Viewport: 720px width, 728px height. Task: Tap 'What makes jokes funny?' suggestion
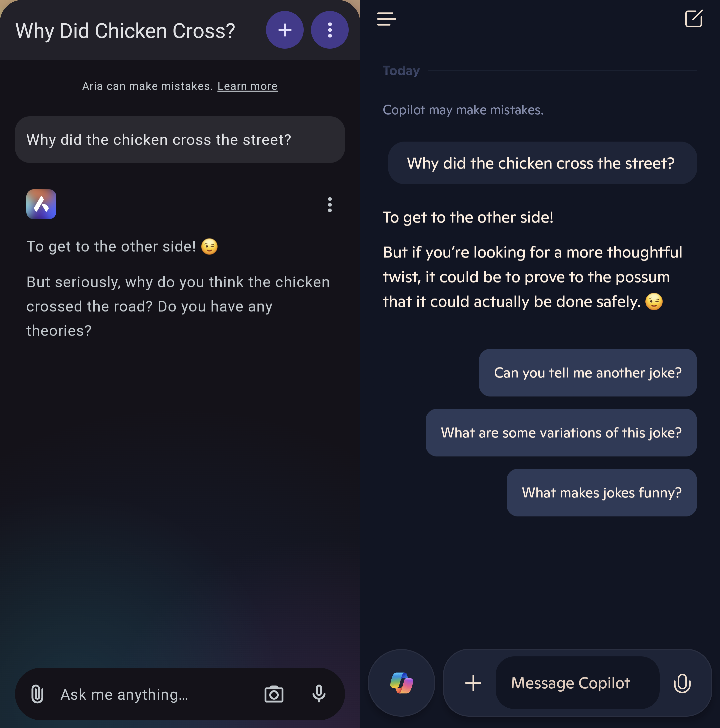pyautogui.click(x=601, y=492)
